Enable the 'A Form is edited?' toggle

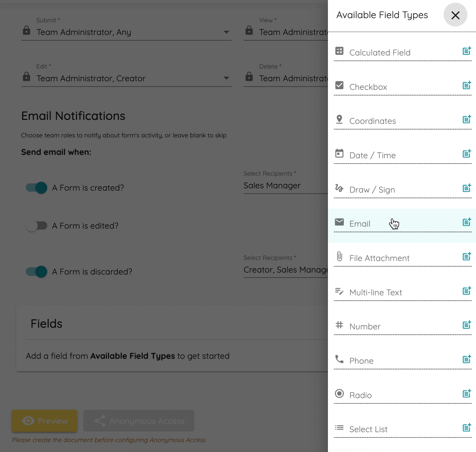tap(37, 226)
